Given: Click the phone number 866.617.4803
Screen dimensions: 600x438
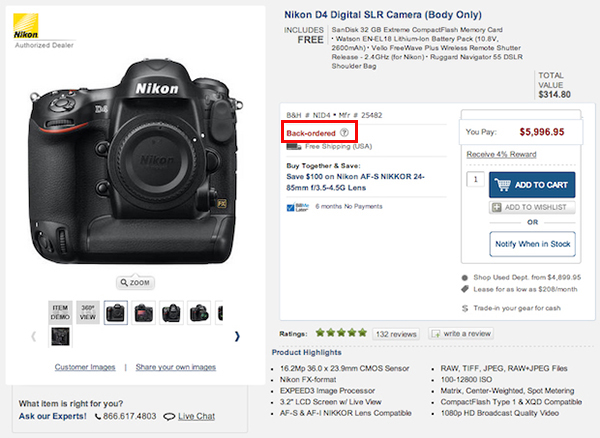Looking at the screenshot, I should click(x=129, y=416).
